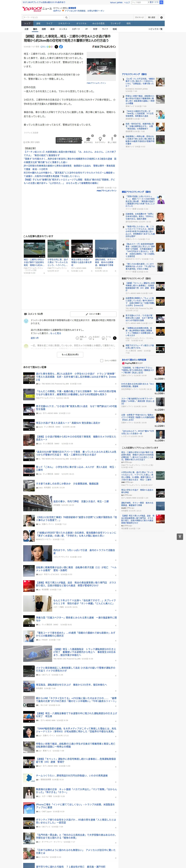This screenshot has height=868, width=186.
Task: Click the ヘルプ link in header
Action: pyautogui.click(x=127, y=2)
